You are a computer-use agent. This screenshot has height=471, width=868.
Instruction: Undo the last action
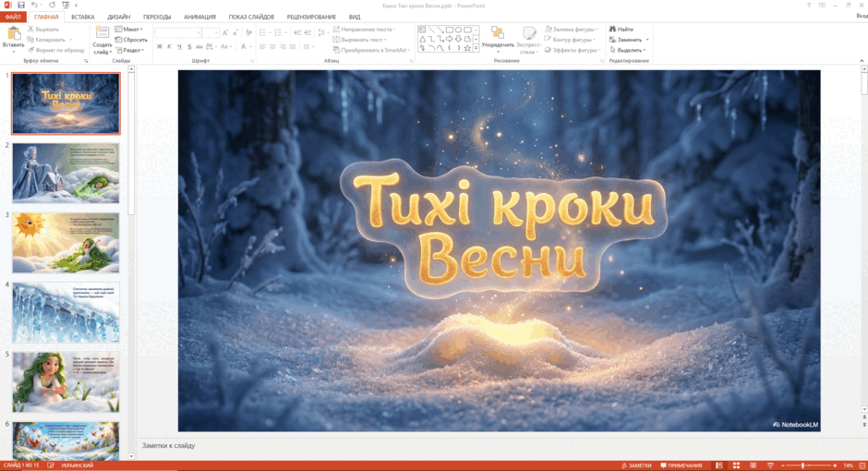(x=34, y=5)
